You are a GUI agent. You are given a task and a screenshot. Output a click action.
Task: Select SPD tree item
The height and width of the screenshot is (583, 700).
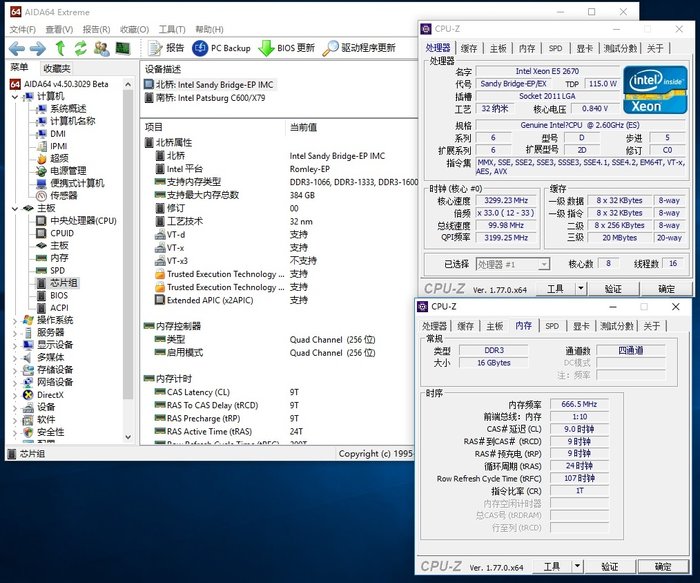coord(57,270)
